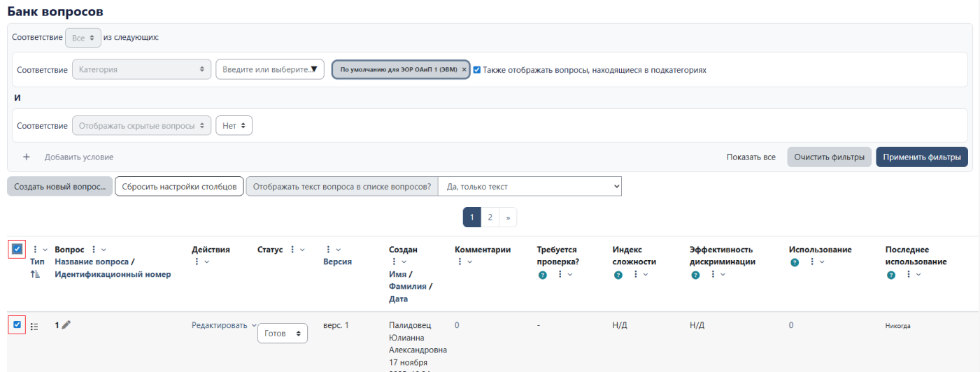Open the Вопрос column chevron menu

(x=104, y=250)
